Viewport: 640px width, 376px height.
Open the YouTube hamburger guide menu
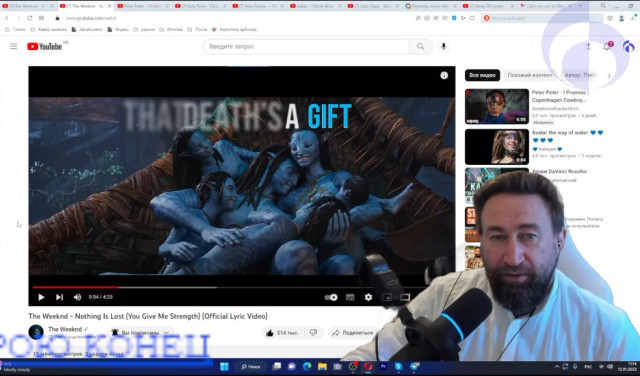coord(14,46)
